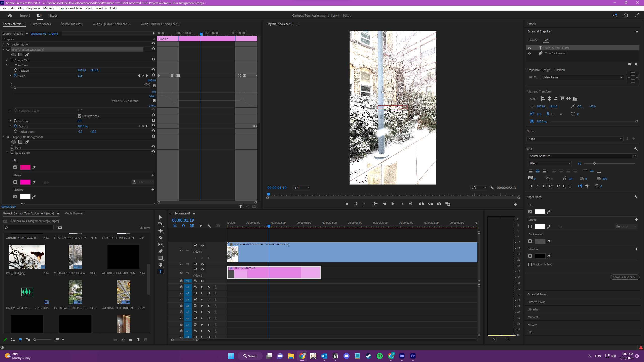Enable the Stroke checkbox in Appearance
Viewport: 644px width, 362px height.
(x=530, y=227)
